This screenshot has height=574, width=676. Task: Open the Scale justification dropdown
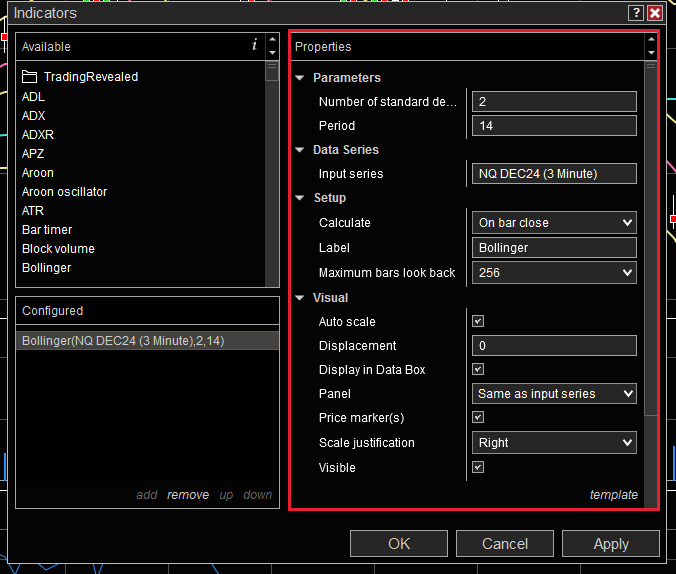pos(554,443)
